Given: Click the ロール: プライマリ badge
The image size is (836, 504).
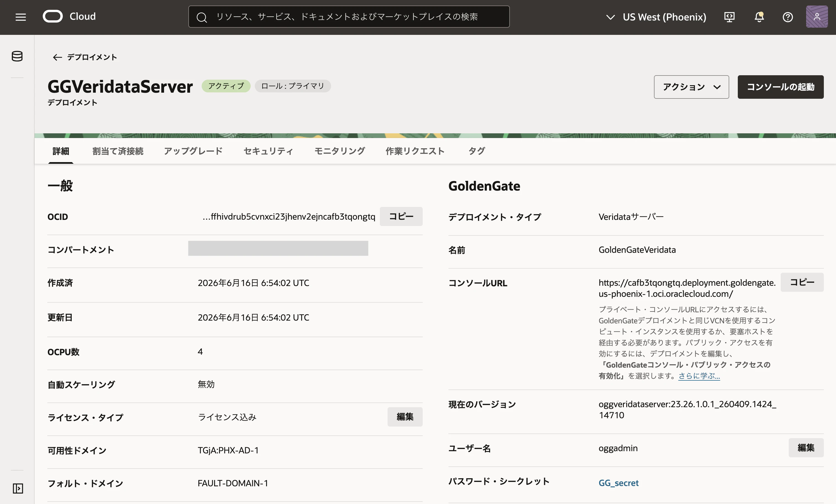Looking at the screenshot, I should click(x=292, y=86).
